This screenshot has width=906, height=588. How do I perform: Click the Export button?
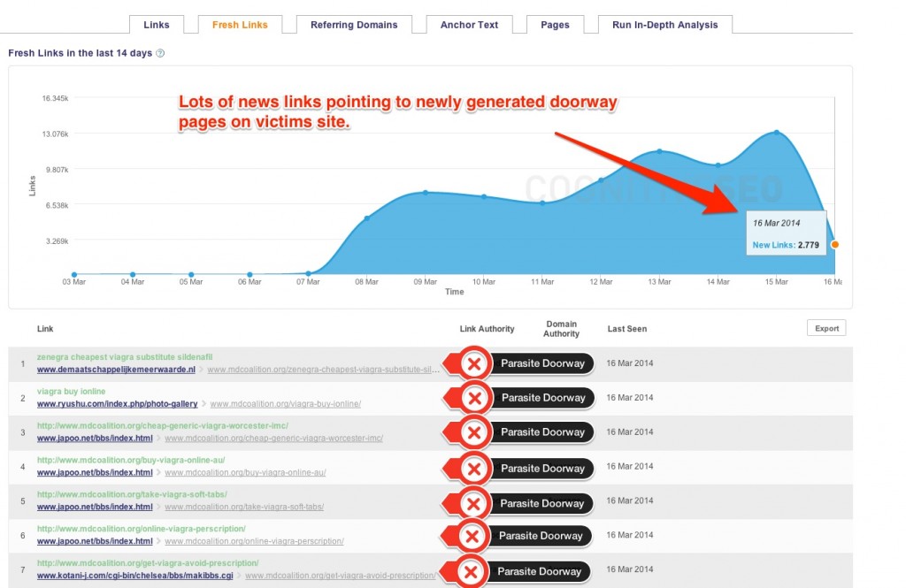coord(825,327)
